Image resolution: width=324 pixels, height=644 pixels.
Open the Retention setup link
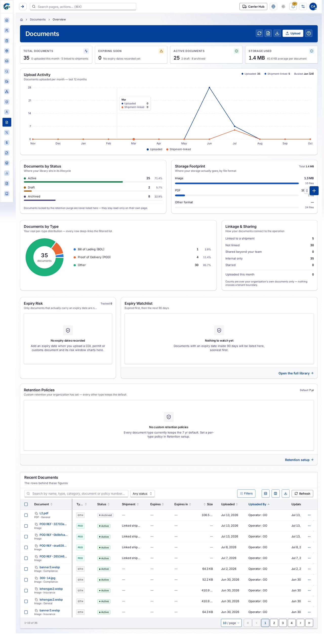click(299, 460)
